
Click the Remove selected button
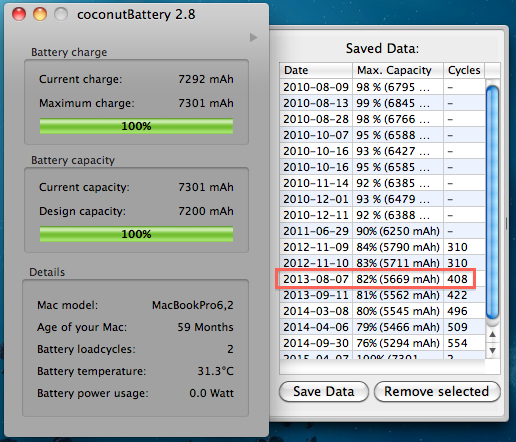(437, 391)
